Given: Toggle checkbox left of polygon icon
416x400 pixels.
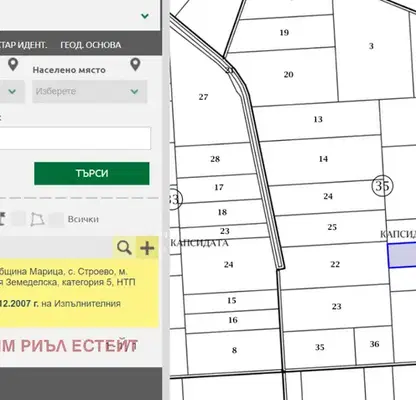Looking at the screenshot, I should tap(18, 219).
